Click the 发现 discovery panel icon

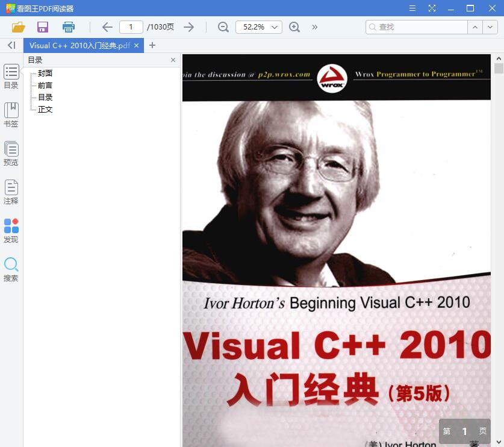(11, 230)
